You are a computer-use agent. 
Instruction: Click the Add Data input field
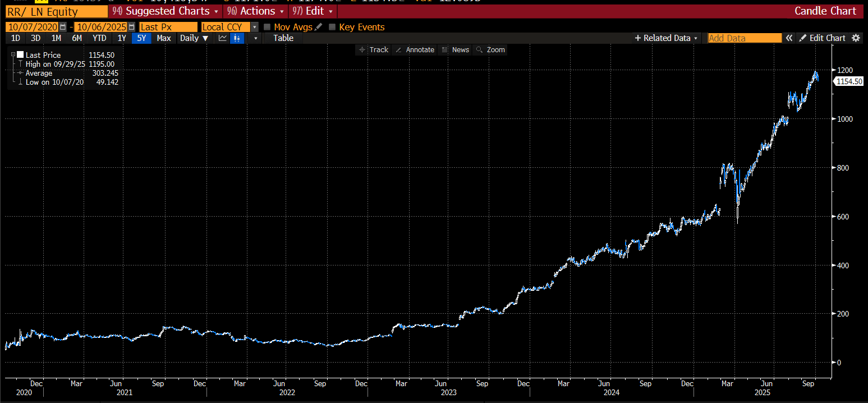pos(745,38)
